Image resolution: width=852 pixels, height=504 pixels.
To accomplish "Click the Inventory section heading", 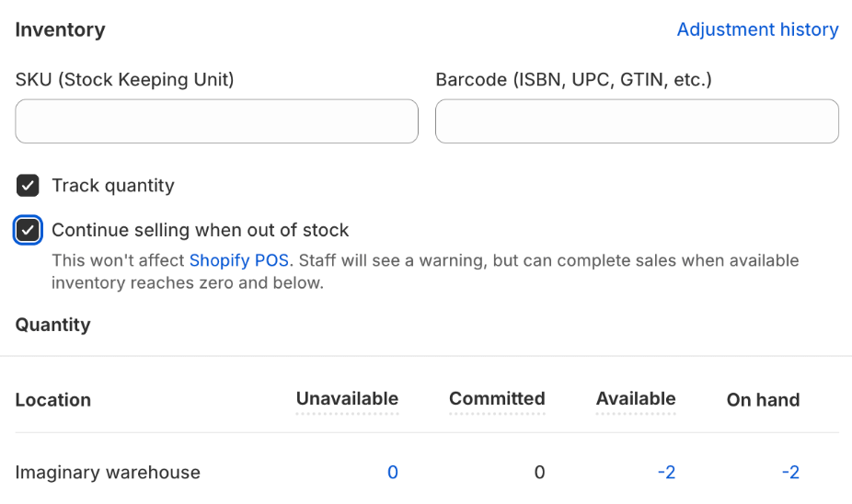I will [x=60, y=29].
